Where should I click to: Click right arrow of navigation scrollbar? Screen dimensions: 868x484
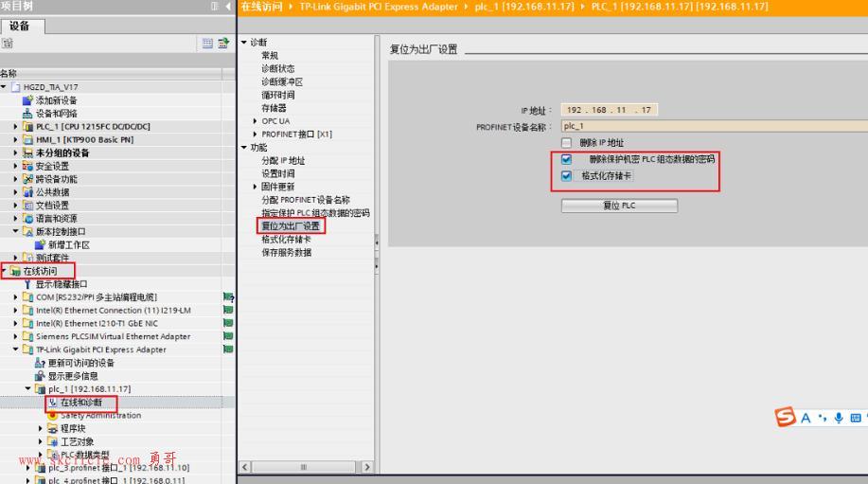coord(367,467)
